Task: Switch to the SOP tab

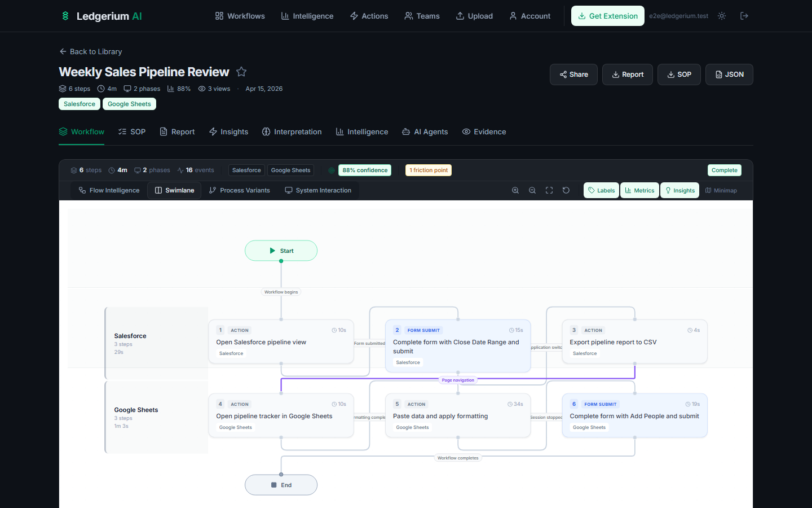Action: [x=132, y=132]
